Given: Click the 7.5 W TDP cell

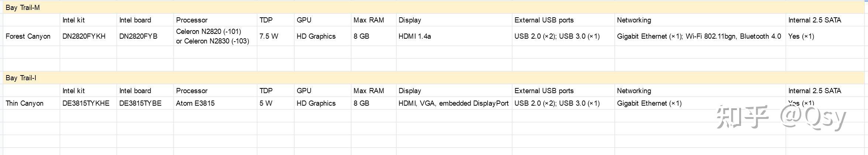Looking at the screenshot, I should (269, 36).
